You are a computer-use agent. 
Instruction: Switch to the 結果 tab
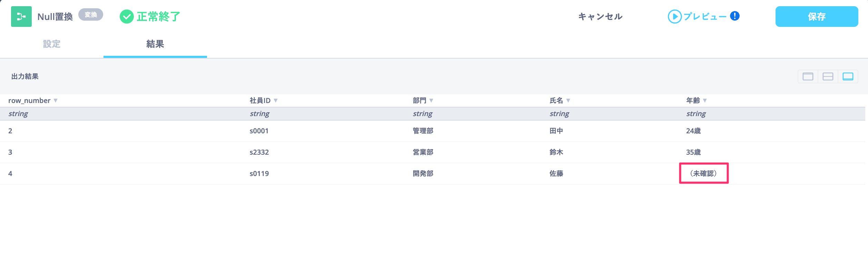click(155, 44)
